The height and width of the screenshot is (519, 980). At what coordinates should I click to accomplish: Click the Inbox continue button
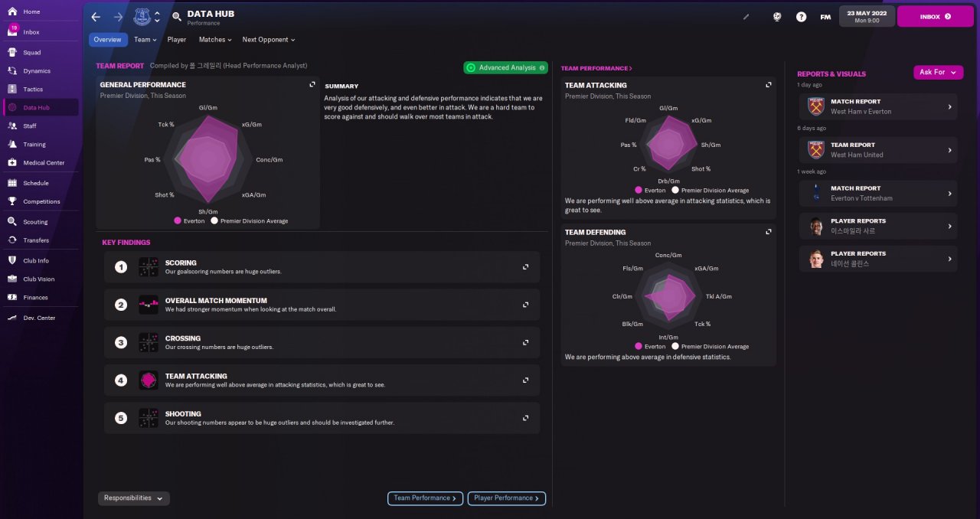[x=935, y=16]
